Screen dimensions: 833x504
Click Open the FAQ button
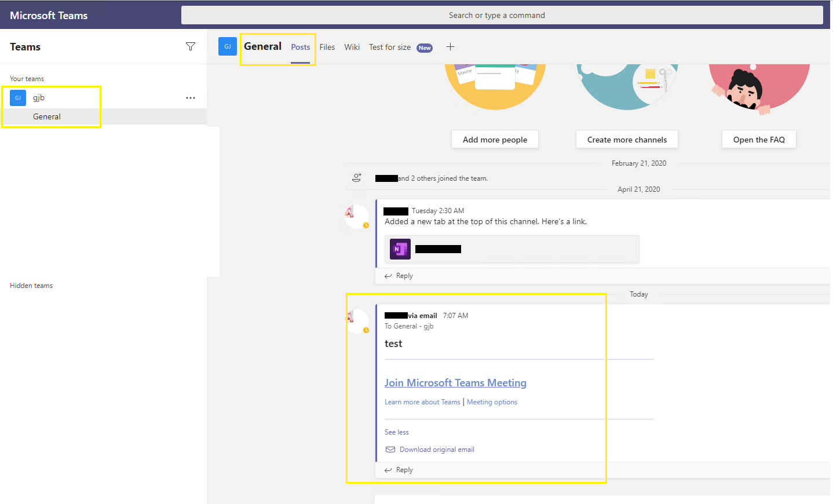click(759, 140)
